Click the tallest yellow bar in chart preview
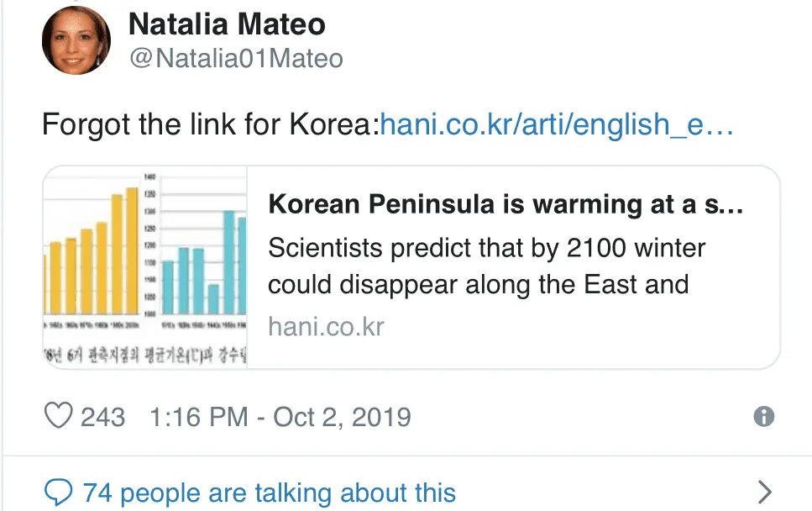This screenshot has height=511, width=812. [130, 250]
